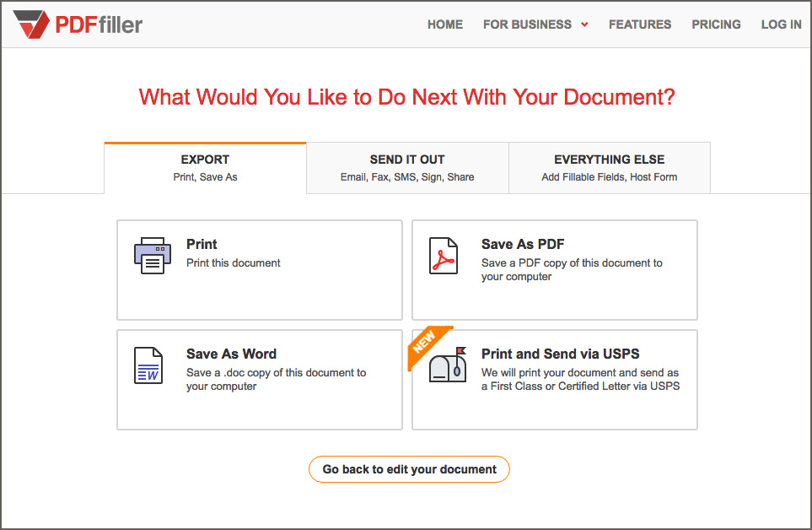This screenshot has height=530, width=812.
Task: Click 'Save a PDF copy' description text
Action: 572,269
